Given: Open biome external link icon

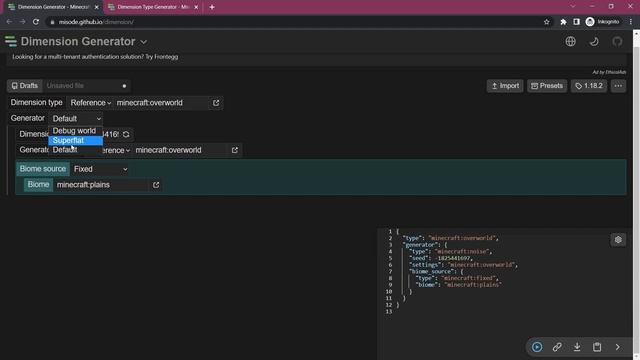Looking at the screenshot, I should (x=156, y=185).
